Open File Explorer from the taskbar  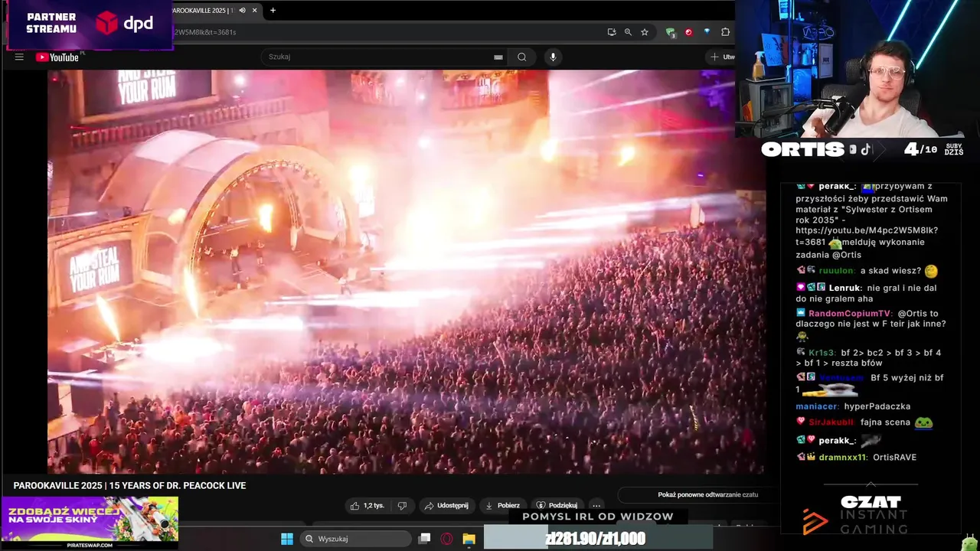[x=469, y=539]
